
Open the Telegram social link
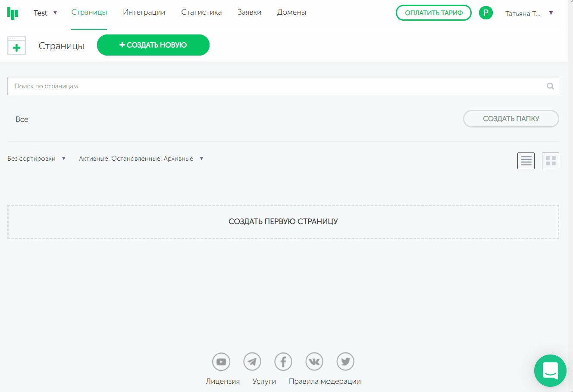pos(252,362)
